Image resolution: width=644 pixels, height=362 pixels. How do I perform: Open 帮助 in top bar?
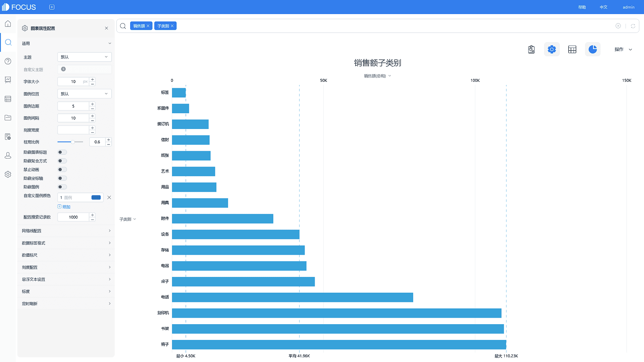click(582, 7)
